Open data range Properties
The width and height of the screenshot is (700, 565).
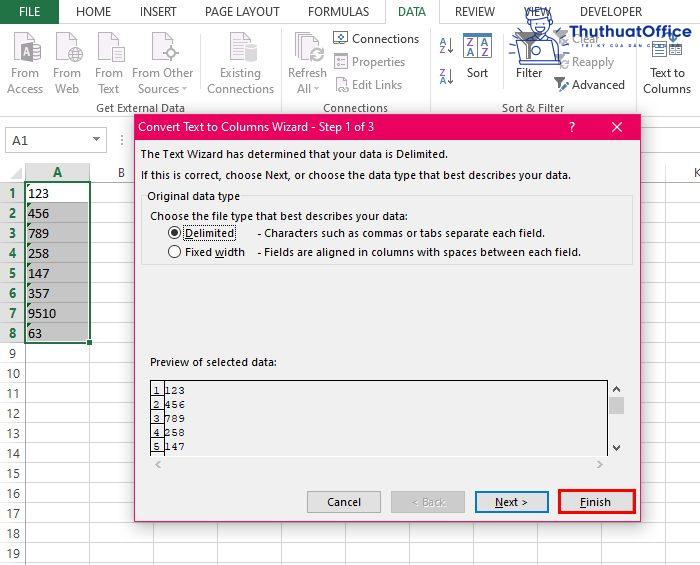click(x=369, y=62)
